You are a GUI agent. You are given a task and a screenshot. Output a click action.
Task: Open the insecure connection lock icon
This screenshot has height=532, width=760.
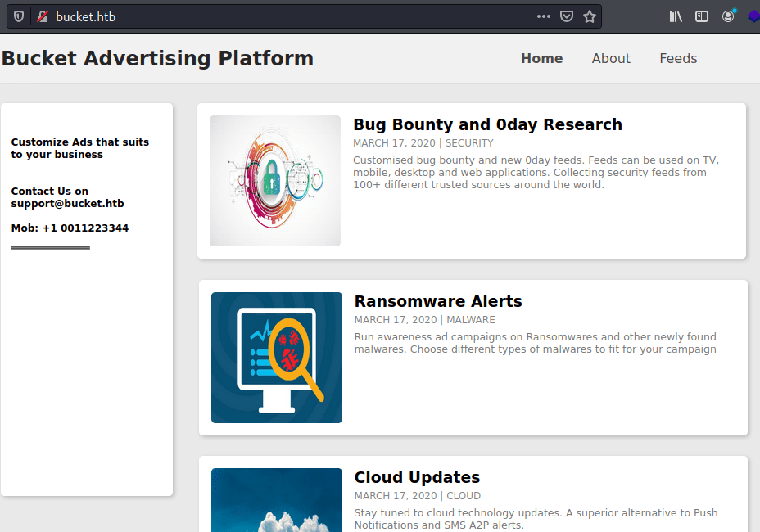[43, 17]
